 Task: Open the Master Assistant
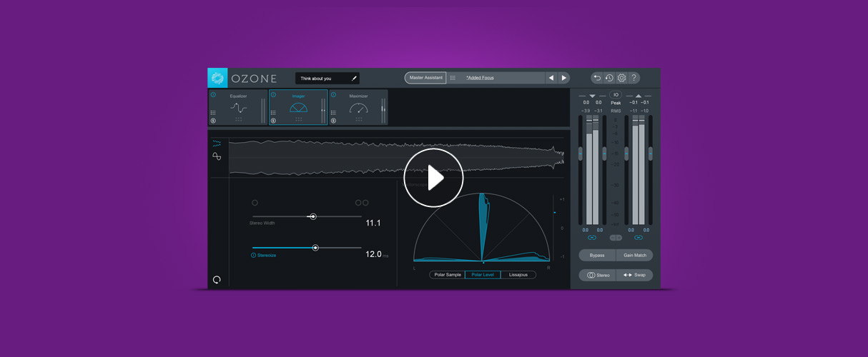coord(425,78)
